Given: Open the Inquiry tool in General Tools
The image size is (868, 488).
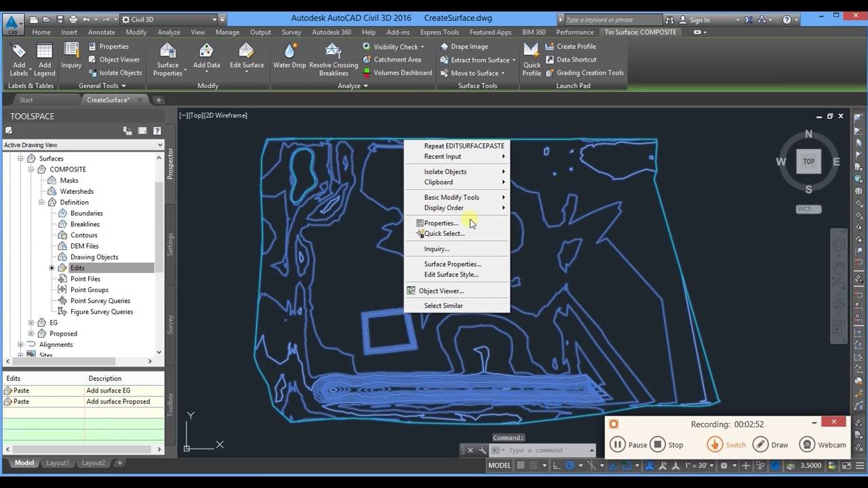Looking at the screenshot, I should pos(71,56).
